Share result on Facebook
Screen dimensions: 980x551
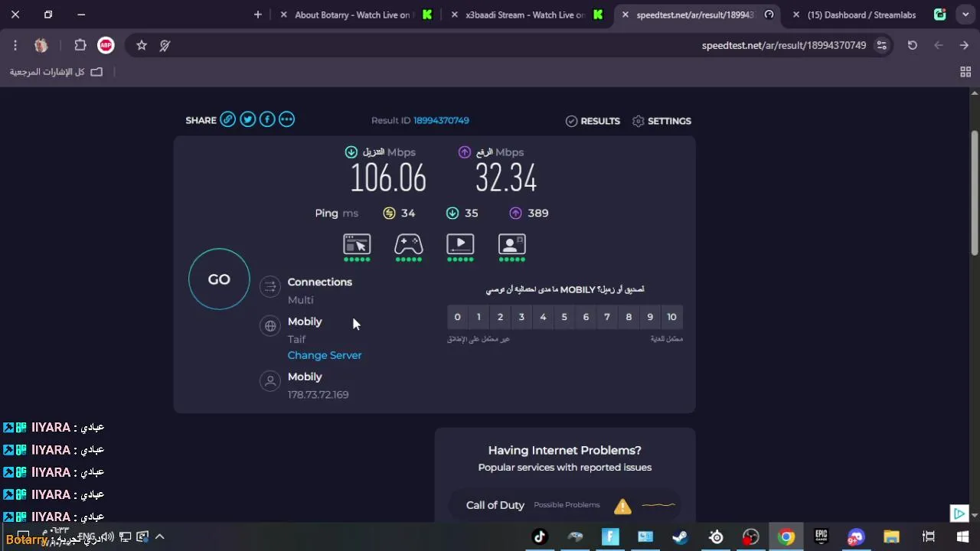(x=267, y=119)
